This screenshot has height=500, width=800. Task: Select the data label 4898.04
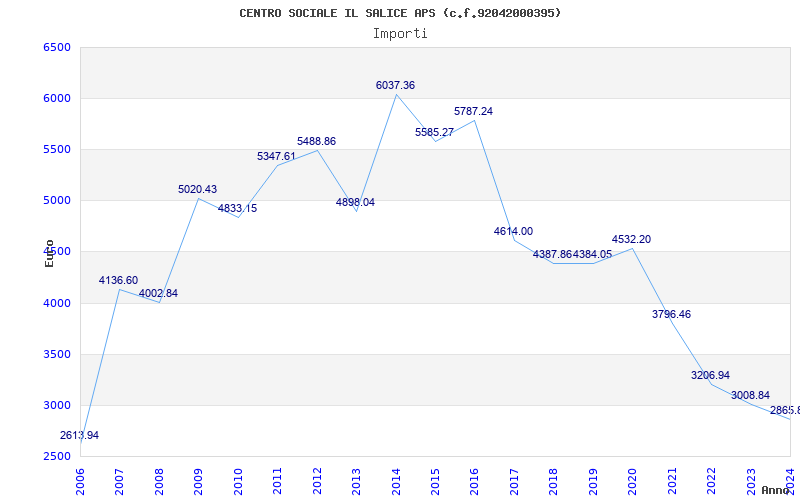coord(355,203)
